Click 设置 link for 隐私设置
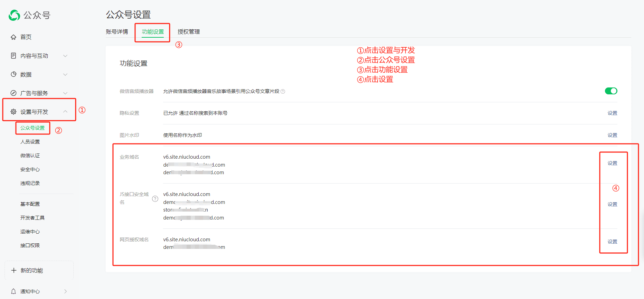The height and width of the screenshot is (299, 644). [x=612, y=113]
